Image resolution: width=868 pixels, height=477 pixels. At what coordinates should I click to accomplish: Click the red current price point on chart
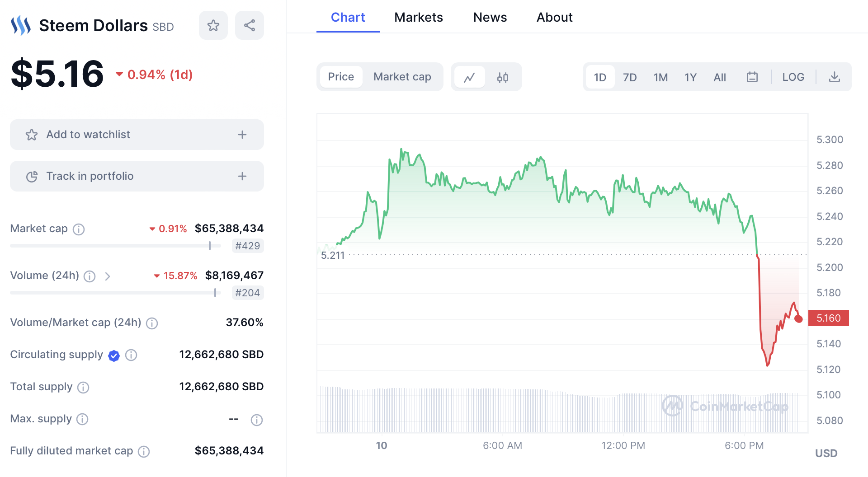coord(798,319)
